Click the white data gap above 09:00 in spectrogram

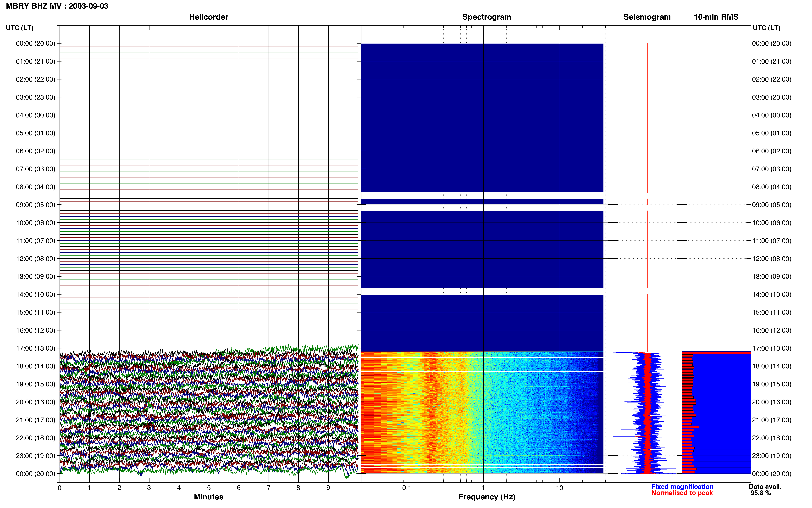click(x=482, y=195)
